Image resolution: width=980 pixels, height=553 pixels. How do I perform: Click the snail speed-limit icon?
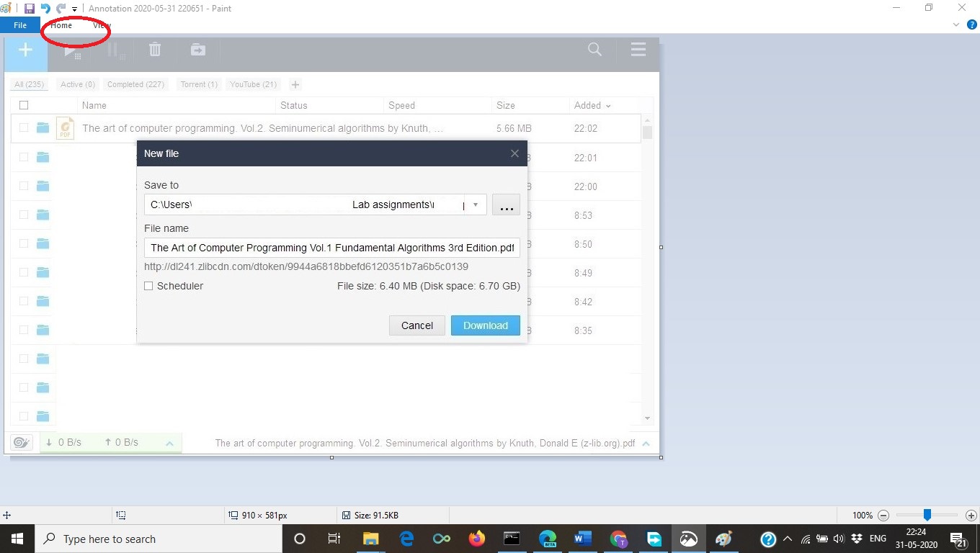pos(22,442)
